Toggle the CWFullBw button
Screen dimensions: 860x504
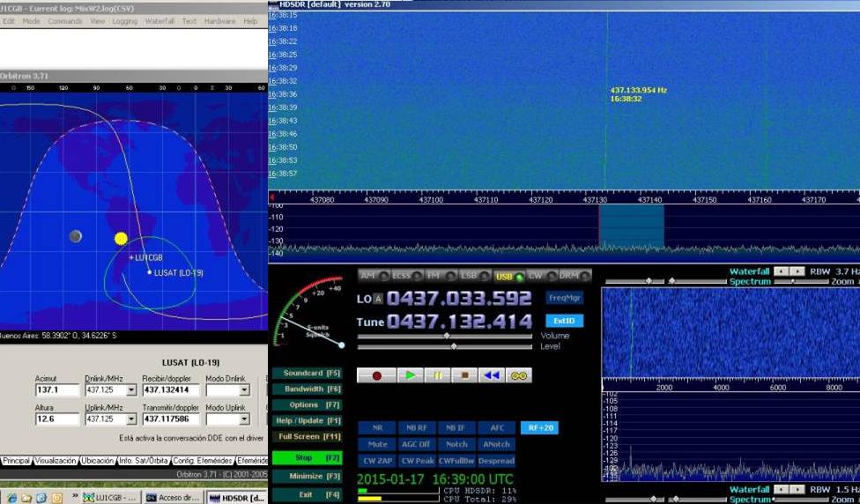pyautogui.click(x=456, y=461)
